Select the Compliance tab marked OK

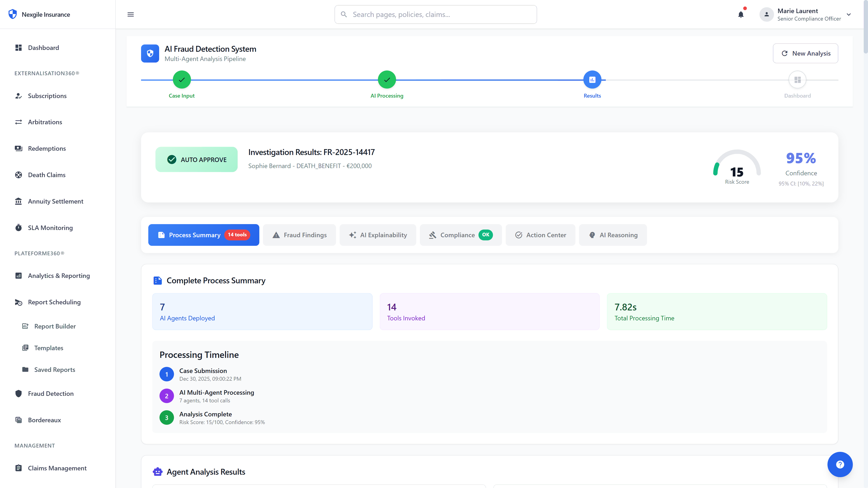click(x=460, y=235)
